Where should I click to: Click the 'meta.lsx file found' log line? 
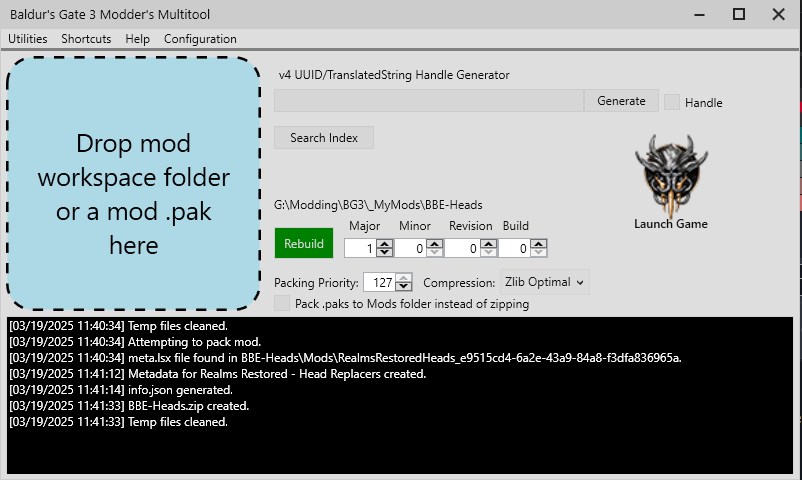(345, 358)
